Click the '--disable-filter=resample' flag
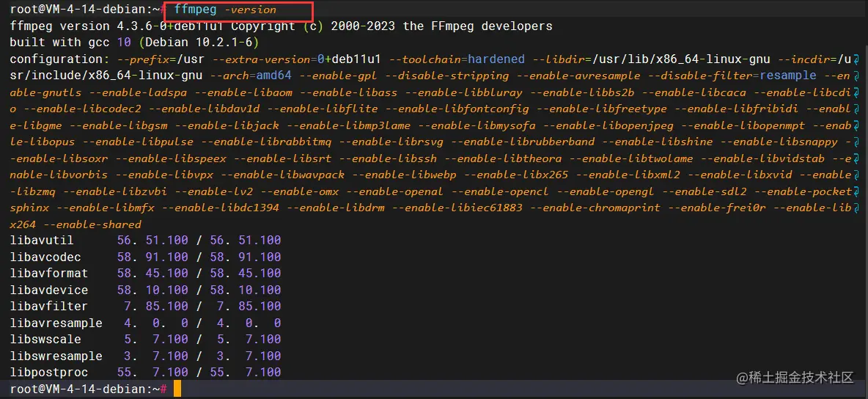Screen dimensions: 868x399 click(732, 76)
